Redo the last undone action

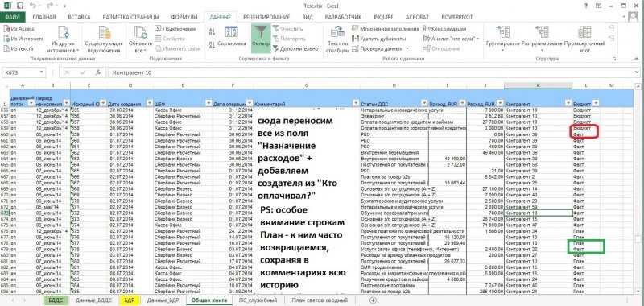coord(51,6)
